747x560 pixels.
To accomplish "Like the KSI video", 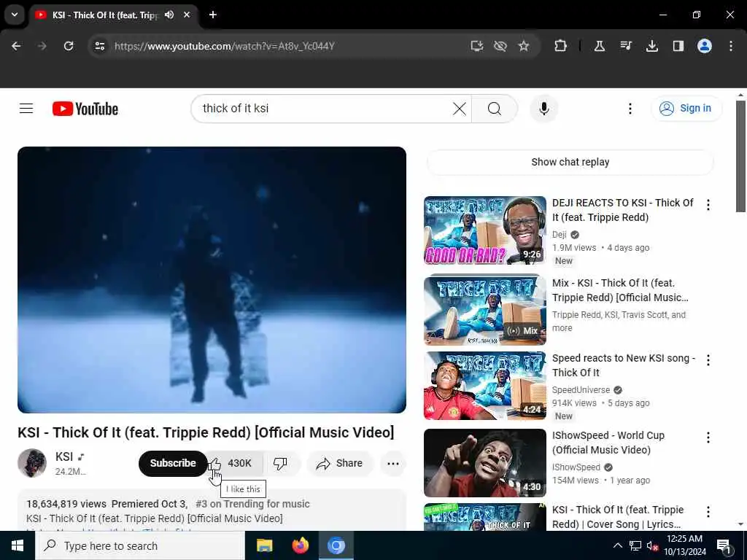I will 235,463.
